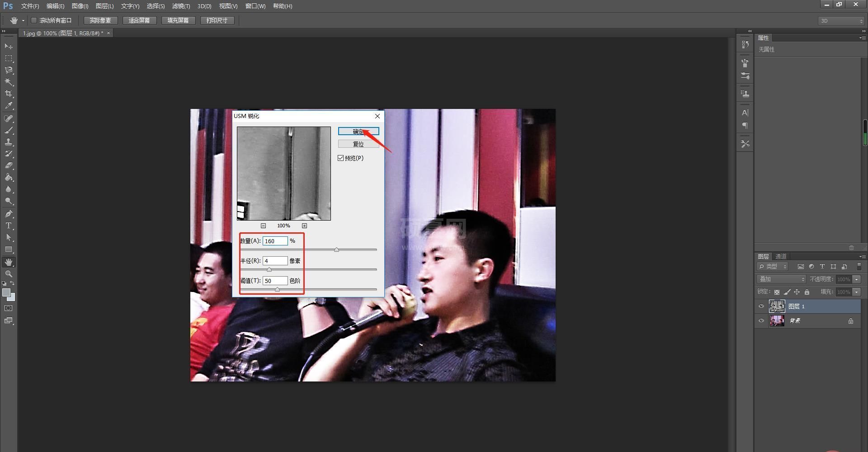This screenshot has width=868, height=452.
Task: Click the foreground color swatch
Action: tap(6, 292)
